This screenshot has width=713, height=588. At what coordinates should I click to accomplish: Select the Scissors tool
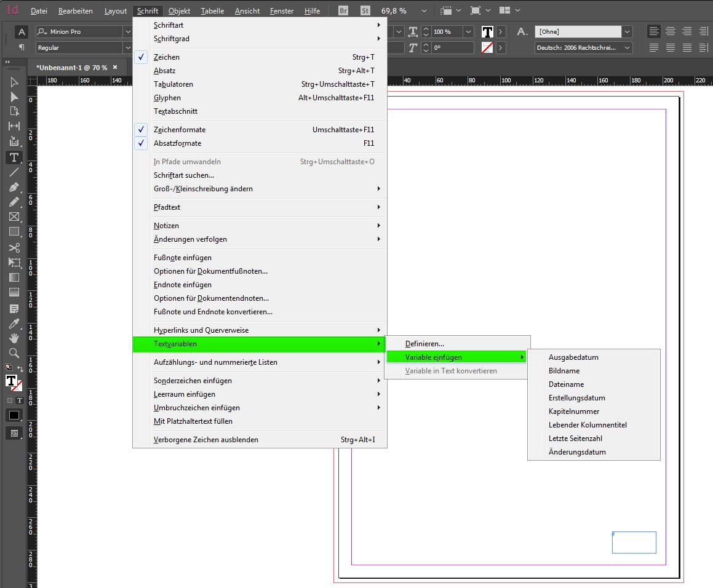pos(14,247)
